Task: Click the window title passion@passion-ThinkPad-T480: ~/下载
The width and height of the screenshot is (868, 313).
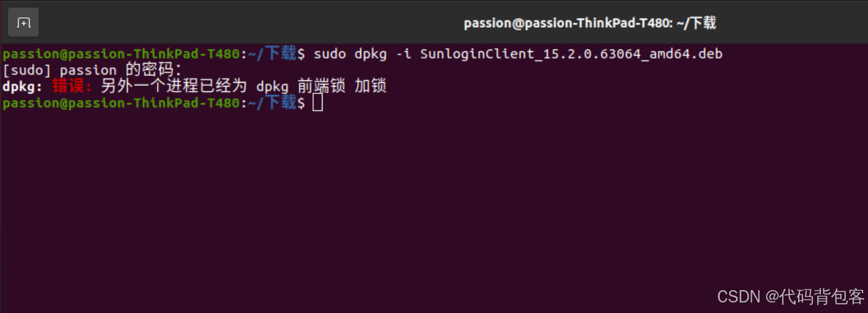Action: point(590,23)
